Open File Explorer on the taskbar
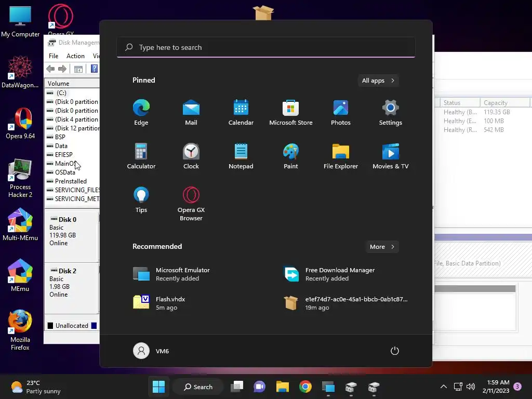 [282, 387]
